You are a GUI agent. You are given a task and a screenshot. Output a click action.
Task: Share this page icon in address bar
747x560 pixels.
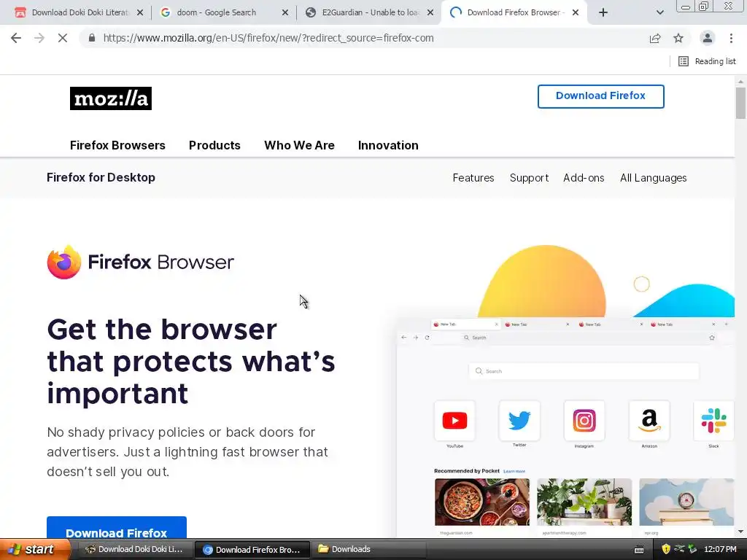click(x=655, y=38)
